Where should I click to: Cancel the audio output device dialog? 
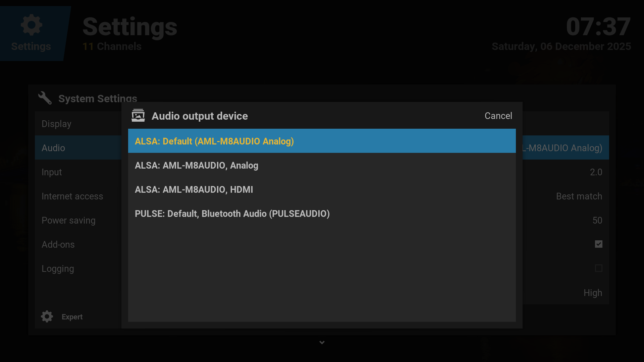click(498, 116)
